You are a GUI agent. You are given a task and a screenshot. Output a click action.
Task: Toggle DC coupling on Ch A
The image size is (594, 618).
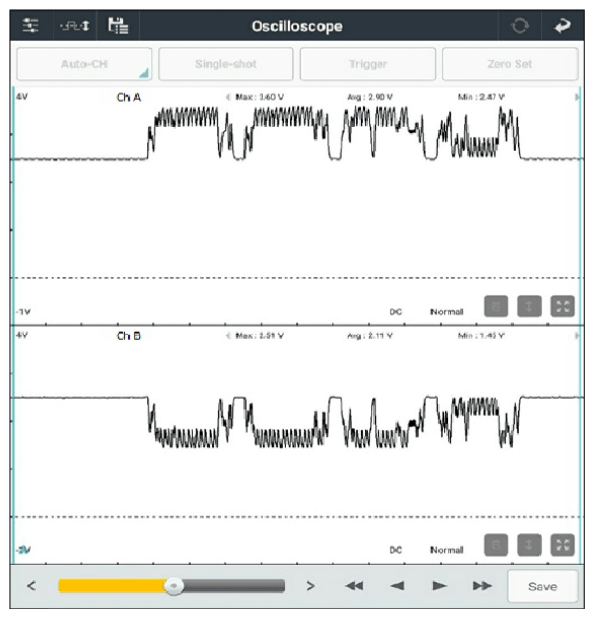396,312
